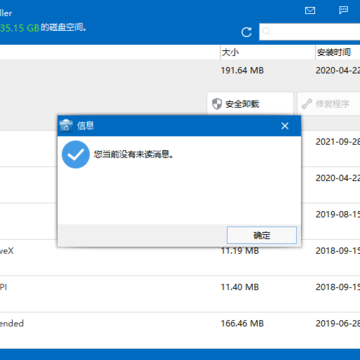Screen dimensions: 360x360
Task: Open the mail envelope icon
Action: coord(310,11)
